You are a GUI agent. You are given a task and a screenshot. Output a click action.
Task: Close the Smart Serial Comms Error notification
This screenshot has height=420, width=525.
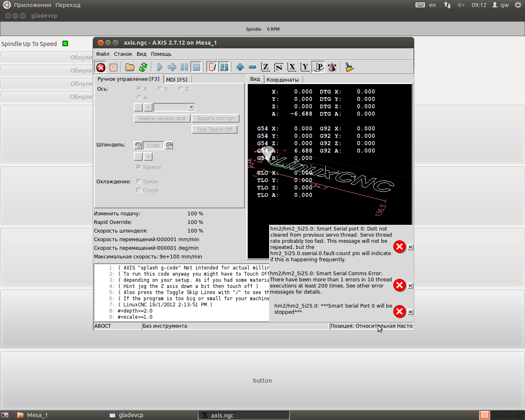pyautogui.click(x=411, y=285)
